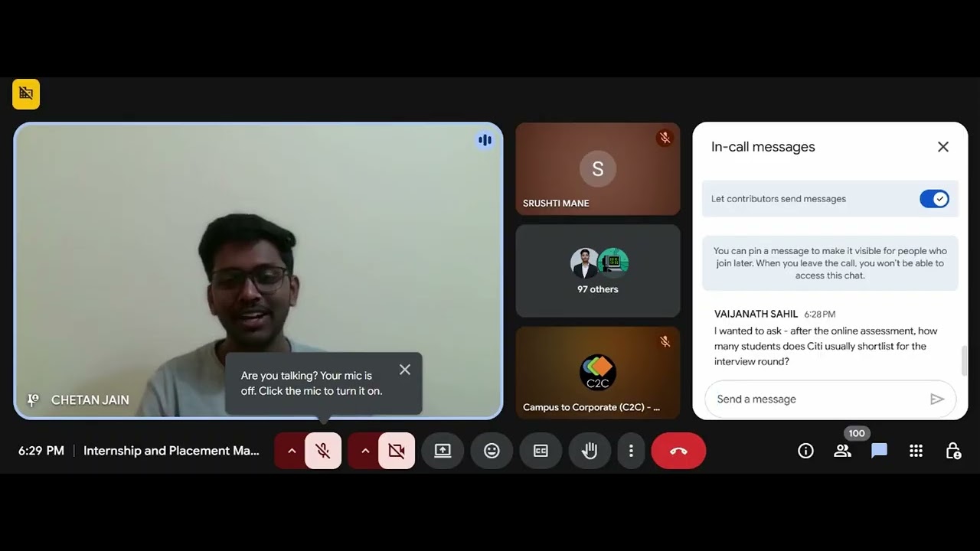This screenshot has width=980, height=551.
Task: Click the C2C logo avatar
Action: click(x=598, y=373)
